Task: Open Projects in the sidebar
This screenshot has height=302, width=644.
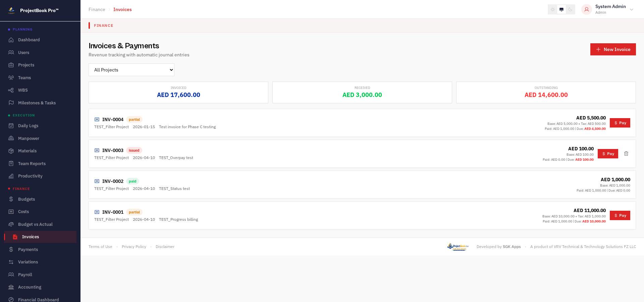Action: coord(40,65)
